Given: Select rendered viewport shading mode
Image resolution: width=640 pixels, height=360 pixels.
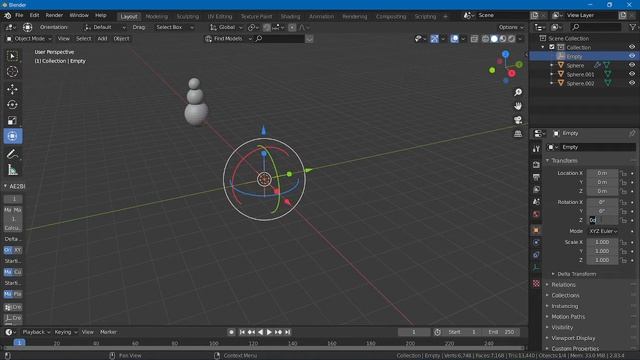Looking at the screenshot, I should (511, 39).
